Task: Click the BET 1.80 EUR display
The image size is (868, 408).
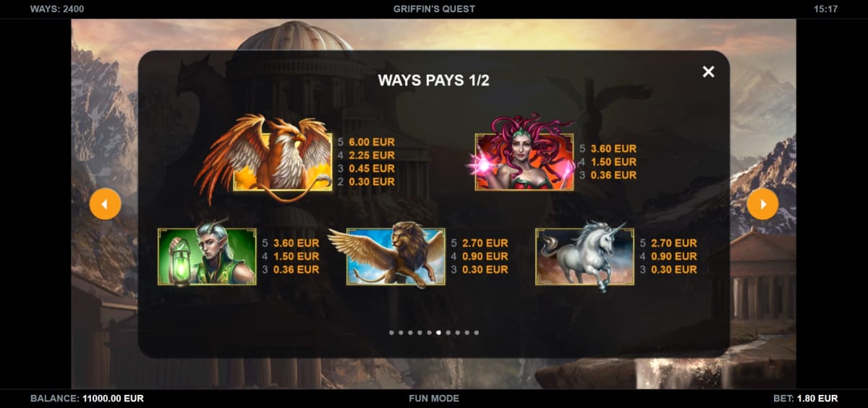Action: point(805,398)
